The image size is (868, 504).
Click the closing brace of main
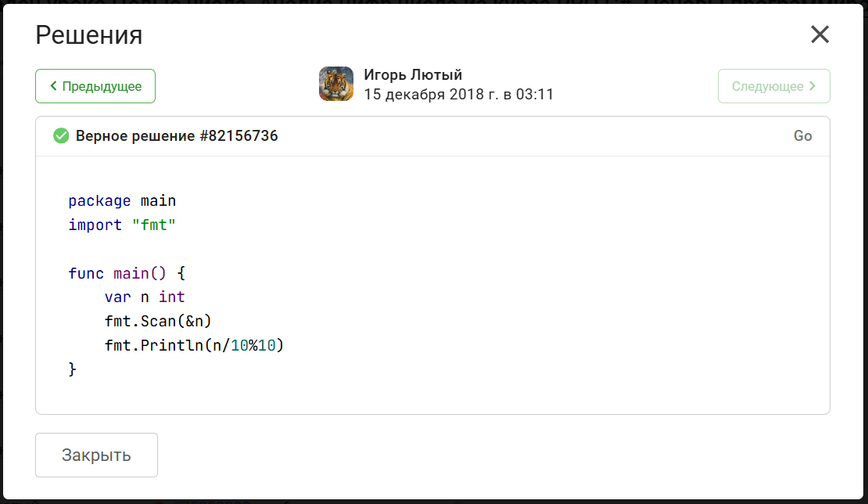72,369
